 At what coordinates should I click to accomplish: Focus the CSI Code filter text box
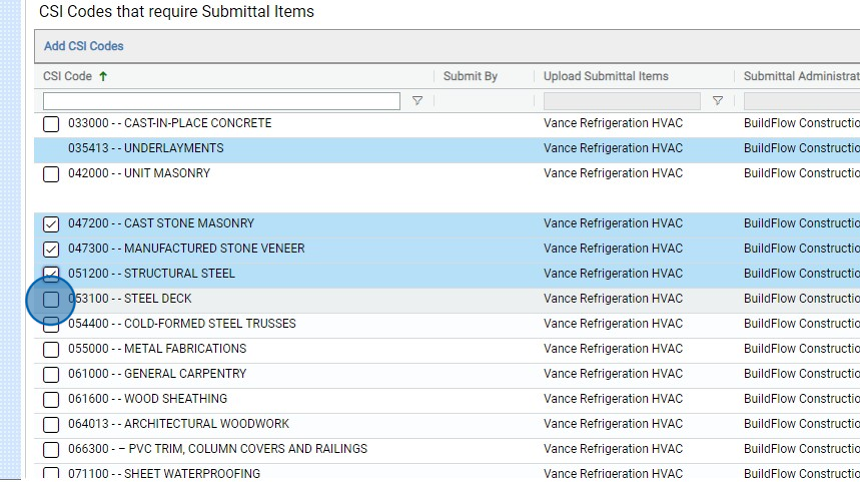coord(221,101)
